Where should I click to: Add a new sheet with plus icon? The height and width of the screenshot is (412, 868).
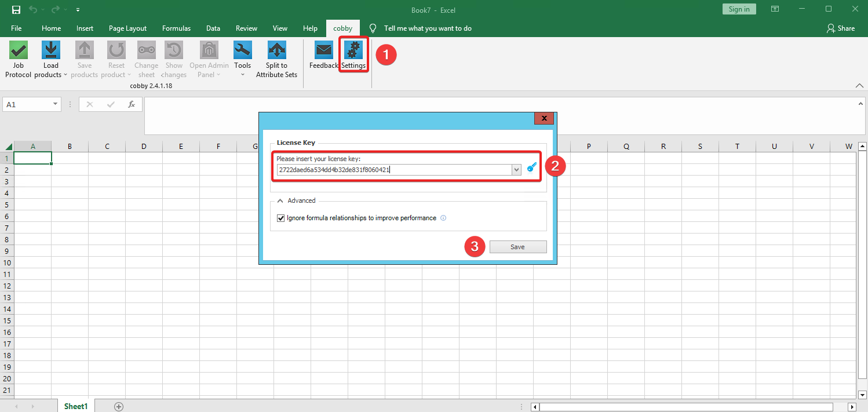(x=119, y=406)
